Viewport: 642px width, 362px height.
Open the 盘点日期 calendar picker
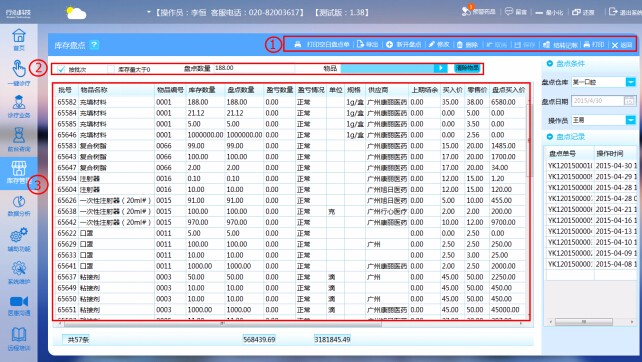(x=629, y=100)
